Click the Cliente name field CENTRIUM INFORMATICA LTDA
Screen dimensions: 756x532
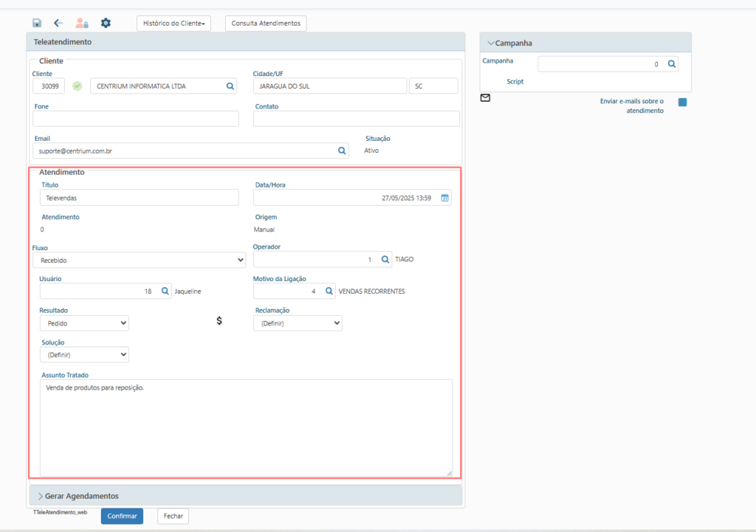pyautogui.click(x=163, y=86)
